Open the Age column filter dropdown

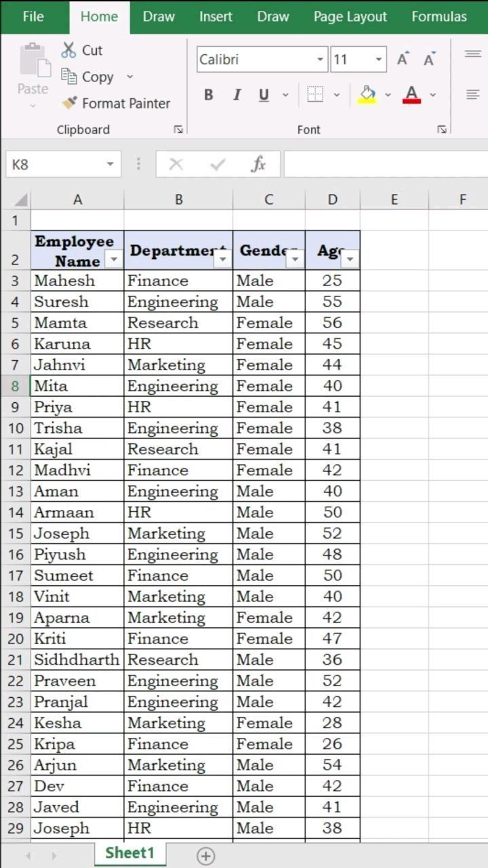pyautogui.click(x=350, y=259)
